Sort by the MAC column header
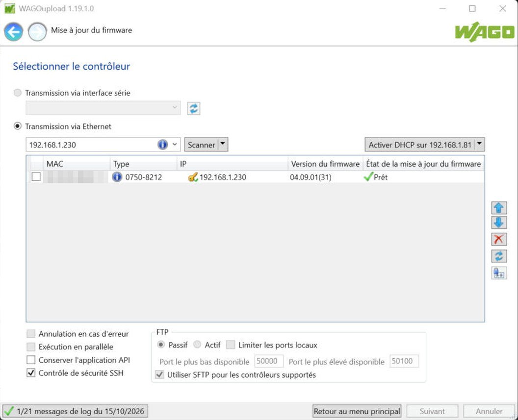Image resolution: width=518 pixels, height=420 pixels. [77, 164]
